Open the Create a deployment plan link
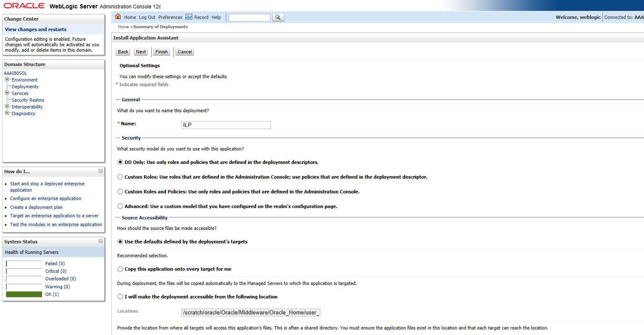 coord(36,207)
